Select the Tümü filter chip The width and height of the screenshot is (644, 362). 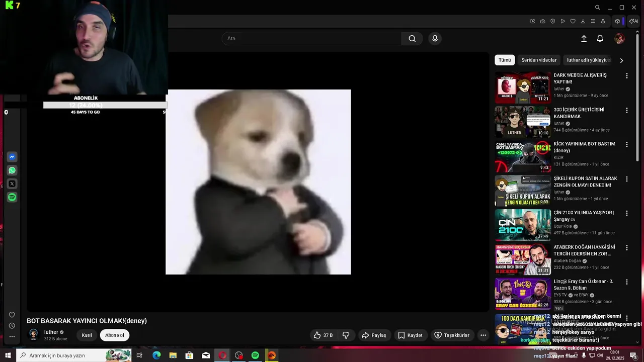(505, 60)
